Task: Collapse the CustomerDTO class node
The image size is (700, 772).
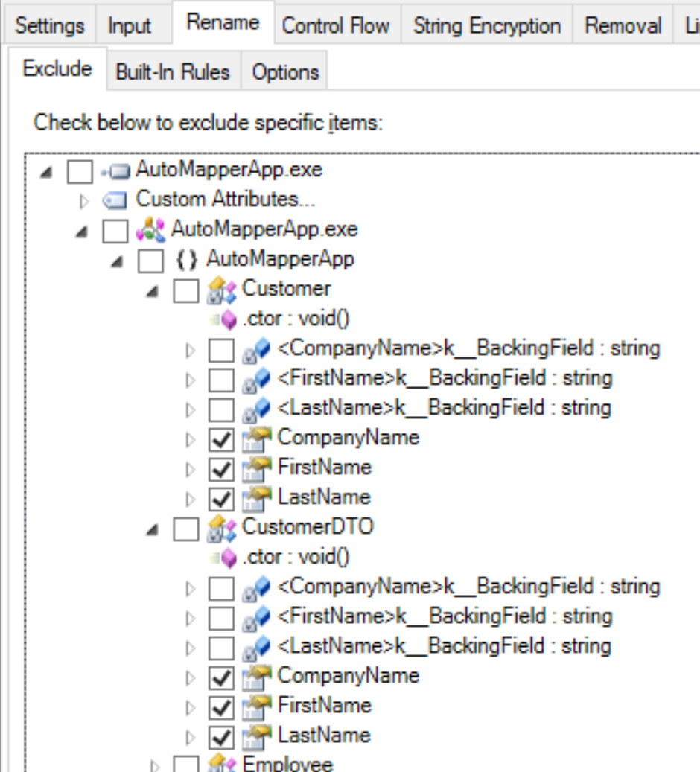Action: (153, 530)
